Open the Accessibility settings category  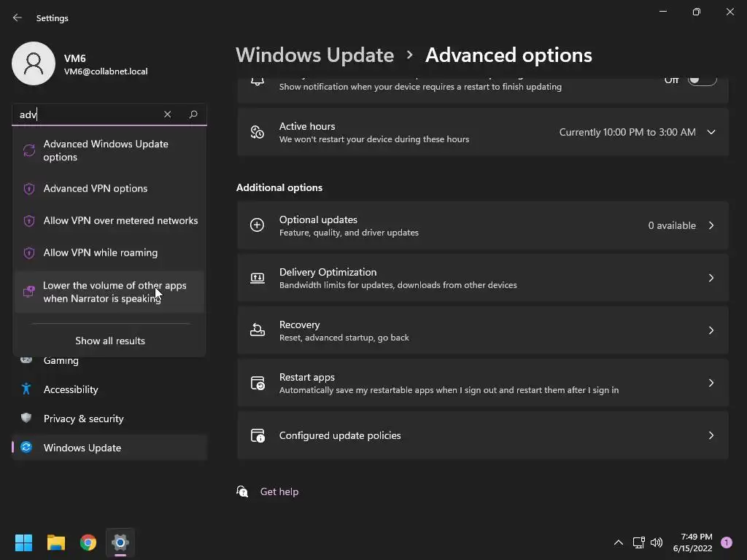[109, 389]
